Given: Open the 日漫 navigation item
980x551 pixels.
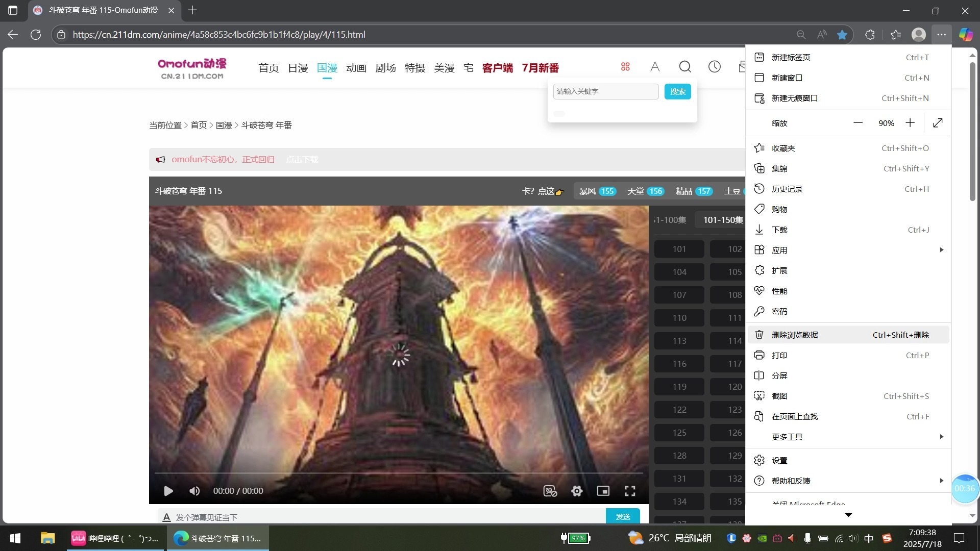Looking at the screenshot, I should click(298, 68).
